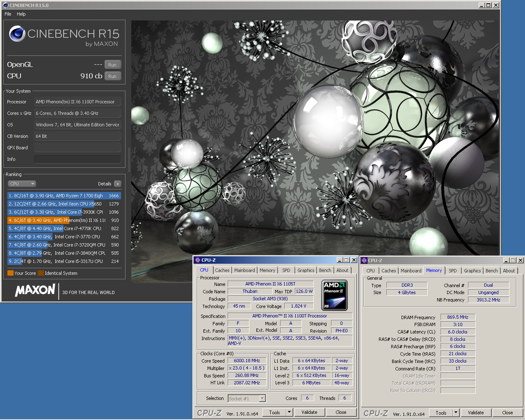
Task: Open the File menu in Cinebench
Action: point(8,14)
